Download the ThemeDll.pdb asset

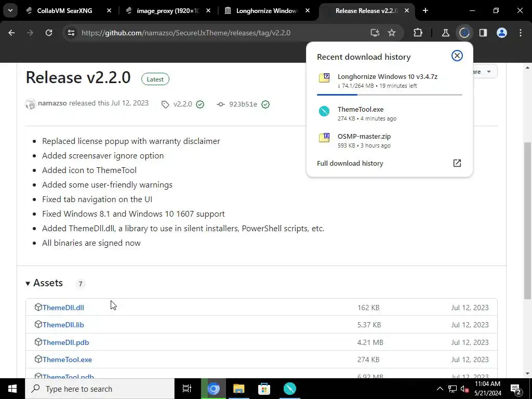(x=65, y=343)
